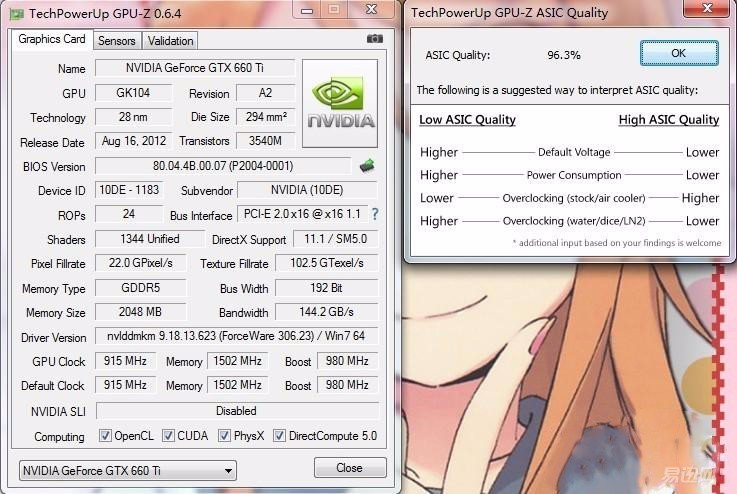Close the GPU-Z 0.6.4 main window
The image size is (737, 494).
(x=371, y=9)
